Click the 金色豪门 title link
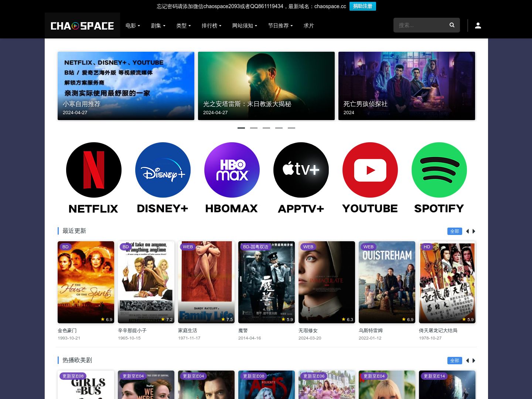Viewport: 532px width, 399px height. click(x=67, y=331)
